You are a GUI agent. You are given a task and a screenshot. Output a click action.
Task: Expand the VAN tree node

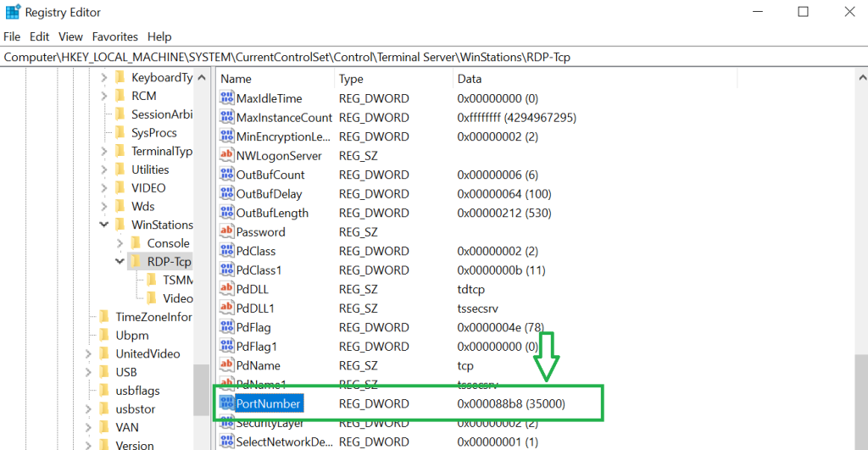(88, 427)
